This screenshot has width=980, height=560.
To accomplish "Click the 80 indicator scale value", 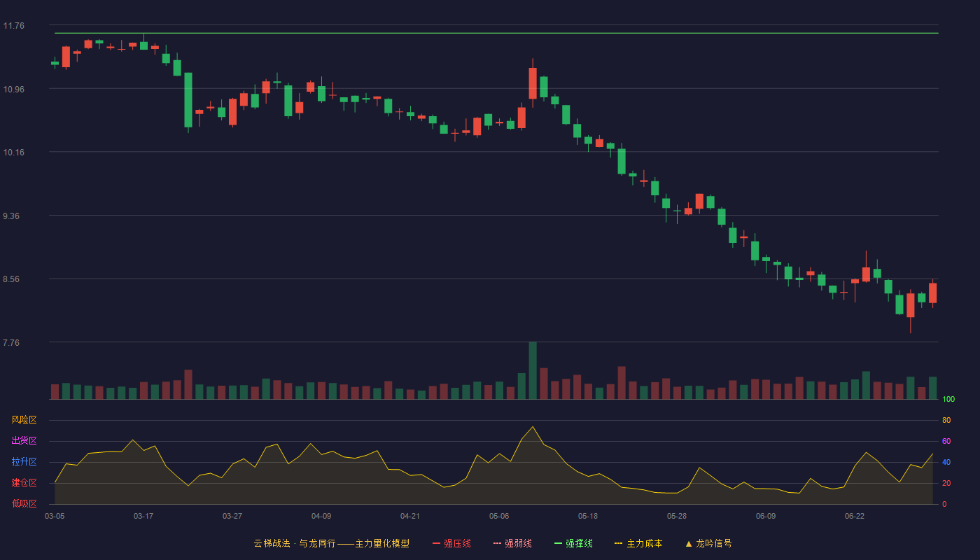I will [946, 420].
